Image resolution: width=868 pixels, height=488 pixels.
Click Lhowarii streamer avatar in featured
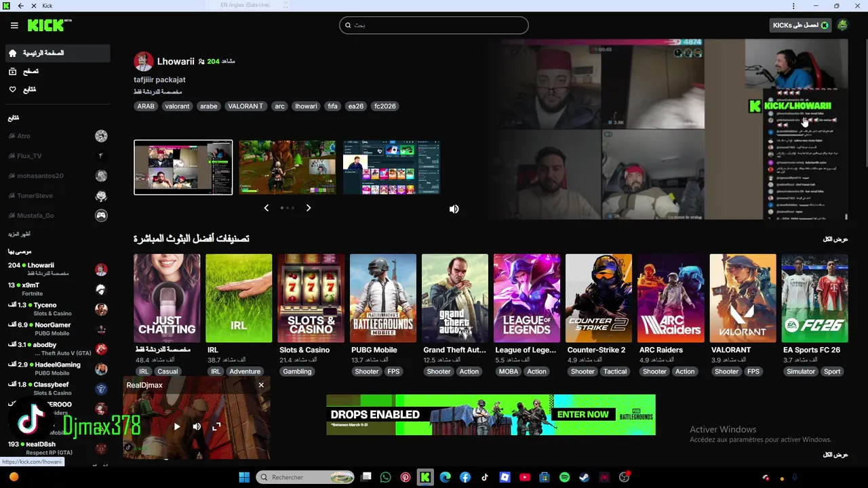coord(143,61)
